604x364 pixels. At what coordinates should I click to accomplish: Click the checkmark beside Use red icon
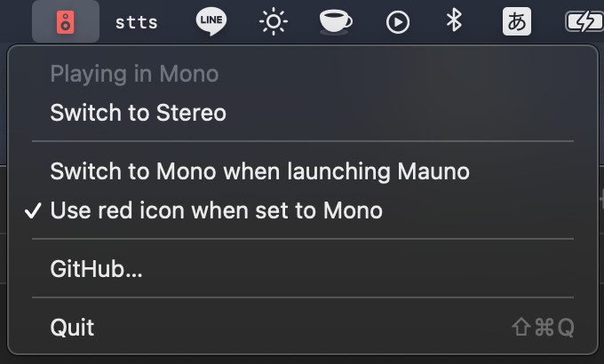click(33, 210)
